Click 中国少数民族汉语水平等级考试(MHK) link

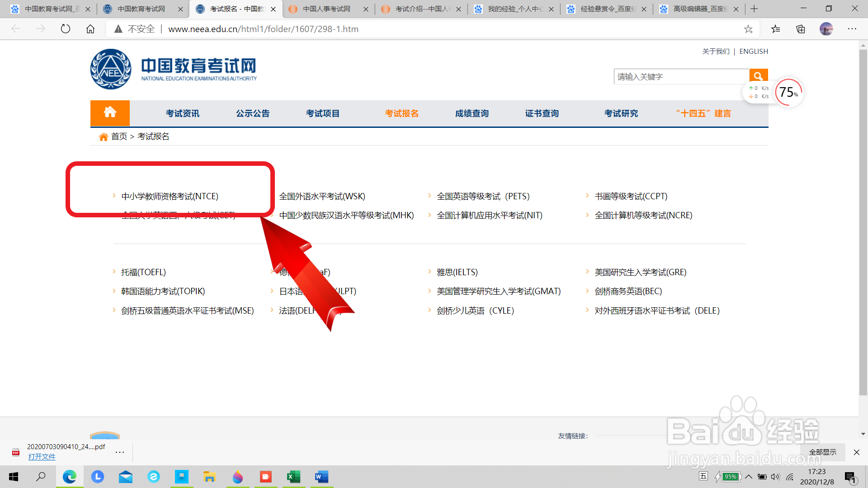click(x=347, y=215)
